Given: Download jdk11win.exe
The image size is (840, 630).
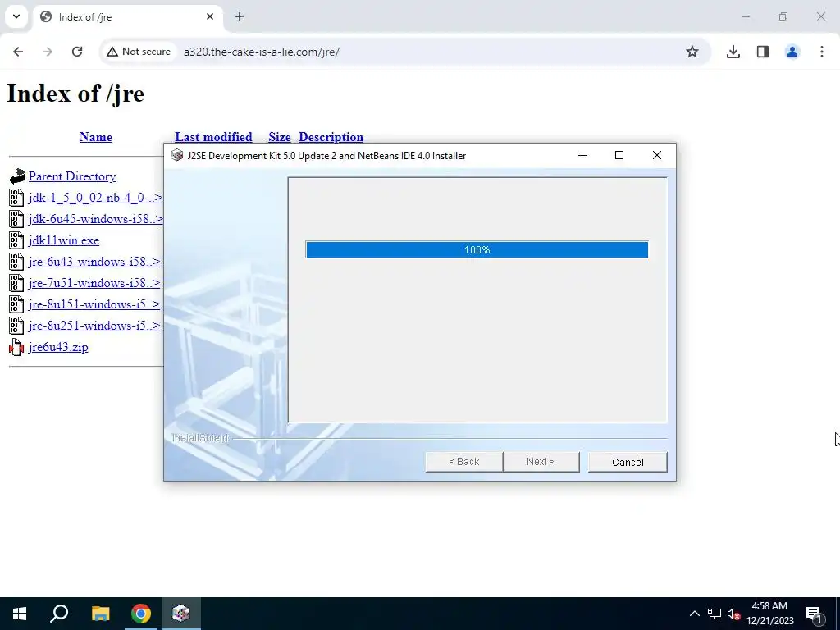Looking at the screenshot, I should click(x=64, y=240).
